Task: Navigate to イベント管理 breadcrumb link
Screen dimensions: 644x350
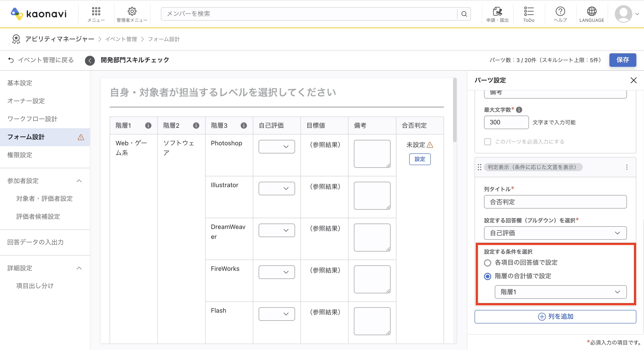Action: tap(121, 39)
